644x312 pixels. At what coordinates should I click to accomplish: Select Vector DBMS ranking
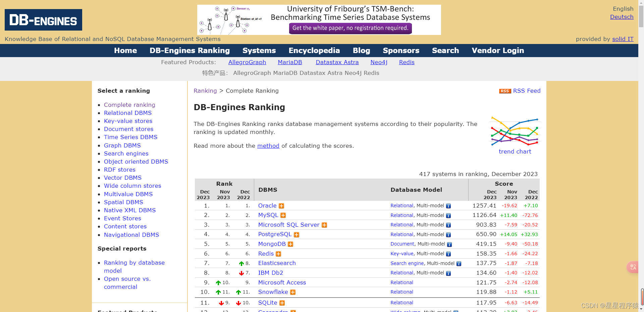(123, 178)
